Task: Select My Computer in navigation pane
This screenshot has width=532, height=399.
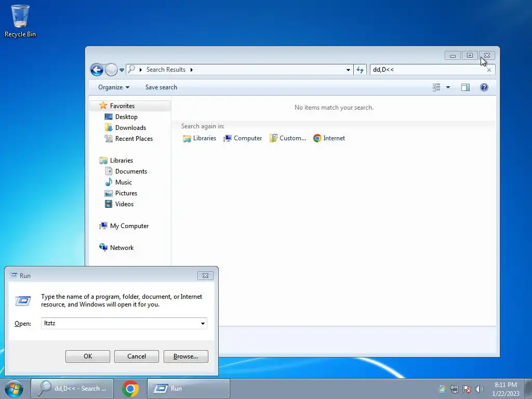Action: pyautogui.click(x=129, y=226)
